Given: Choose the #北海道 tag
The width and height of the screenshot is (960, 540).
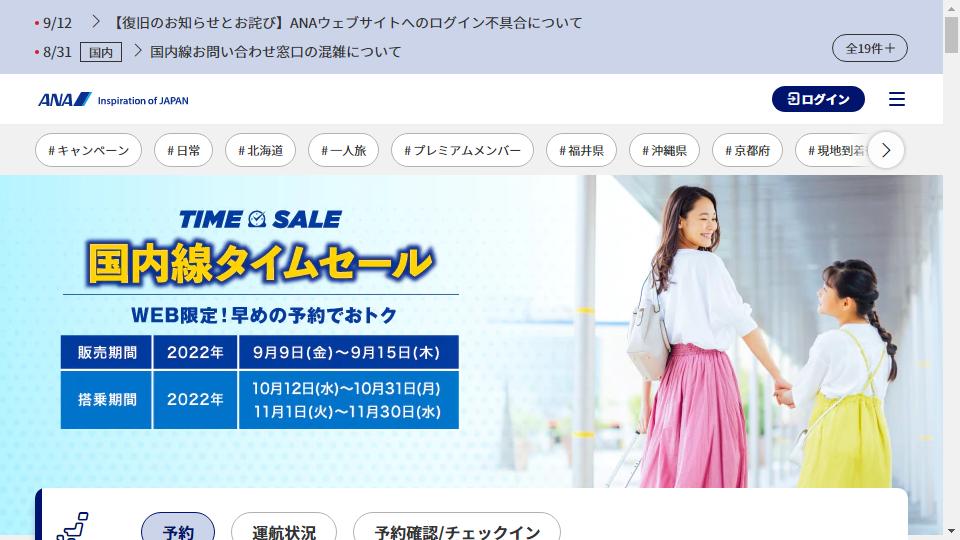Looking at the screenshot, I should click(x=260, y=151).
